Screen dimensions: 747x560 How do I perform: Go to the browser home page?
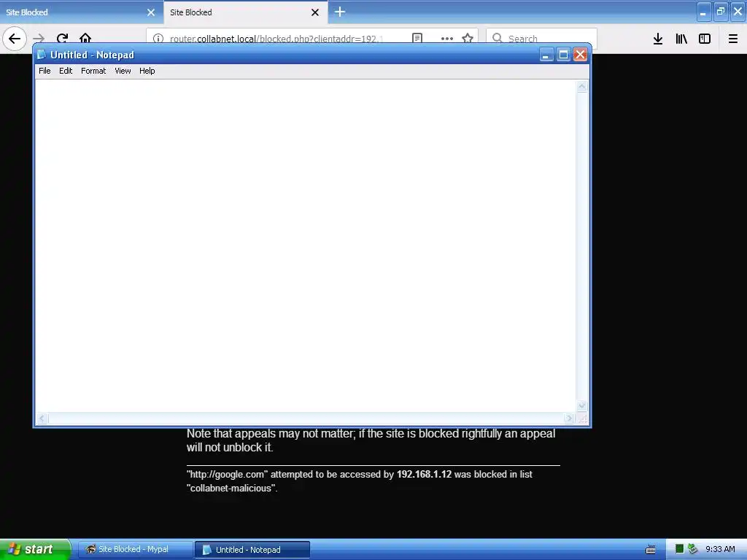click(x=85, y=39)
